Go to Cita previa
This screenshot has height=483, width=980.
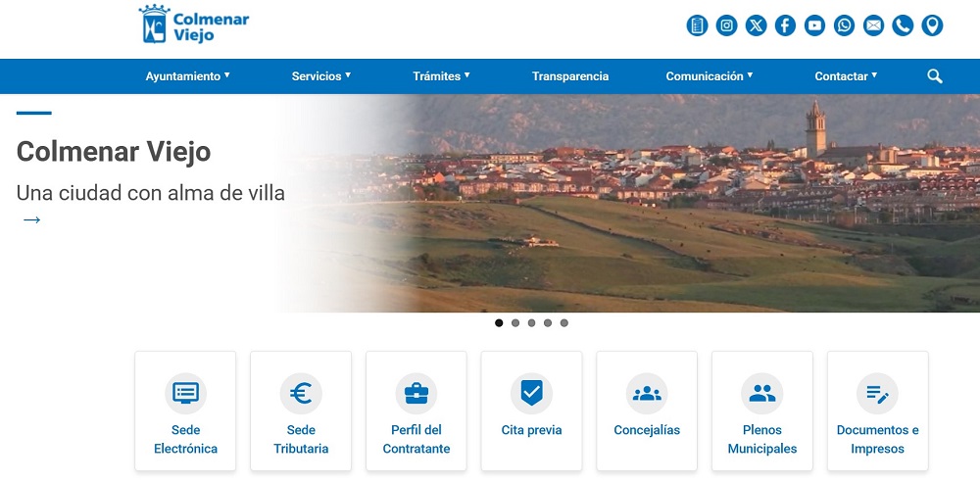pyautogui.click(x=531, y=411)
